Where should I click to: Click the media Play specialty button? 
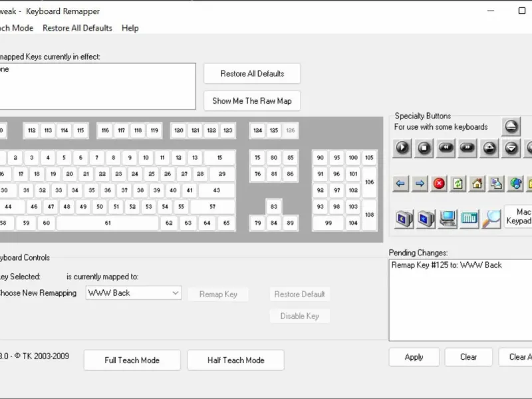coord(402,148)
